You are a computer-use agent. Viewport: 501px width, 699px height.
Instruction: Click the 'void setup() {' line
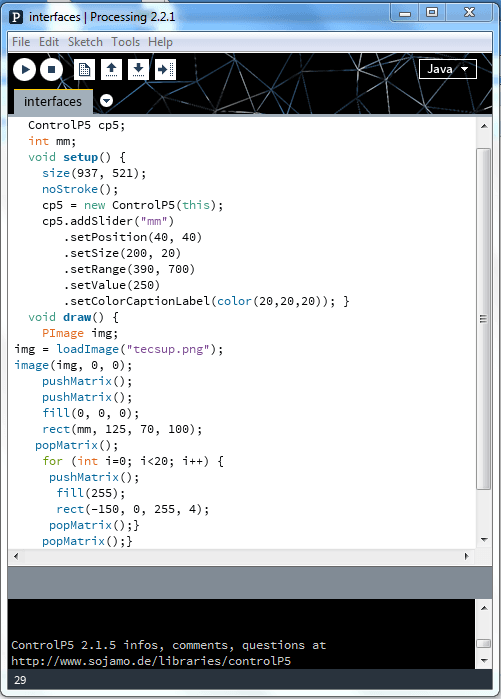coord(77,157)
